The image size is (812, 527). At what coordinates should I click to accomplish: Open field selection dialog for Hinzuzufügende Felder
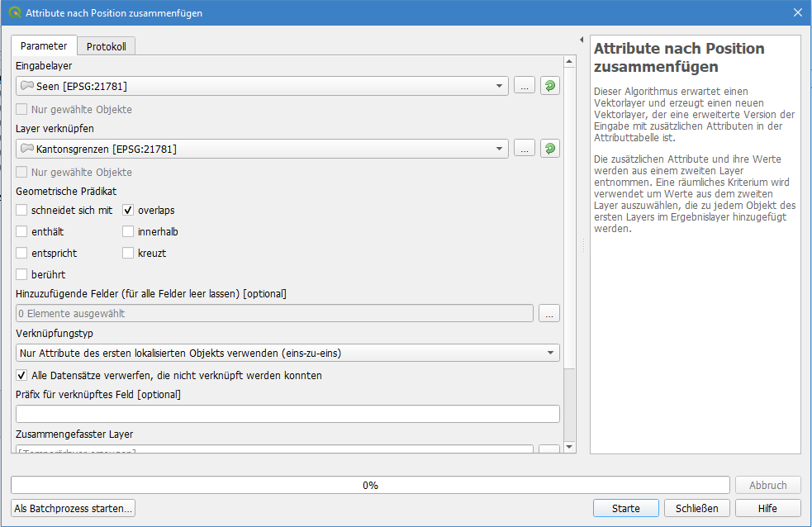pyautogui.click(x=549, y=313)
